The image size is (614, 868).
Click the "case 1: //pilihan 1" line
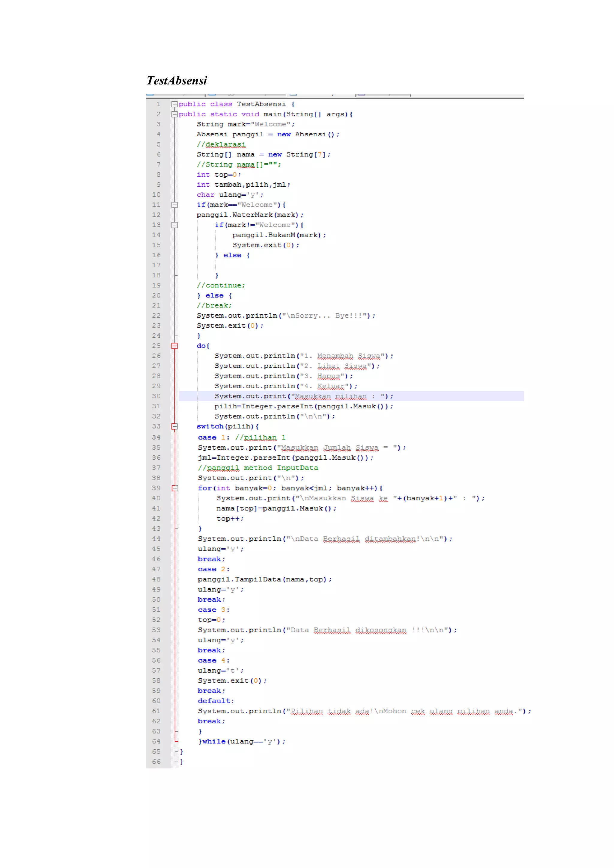pos(242,437)
